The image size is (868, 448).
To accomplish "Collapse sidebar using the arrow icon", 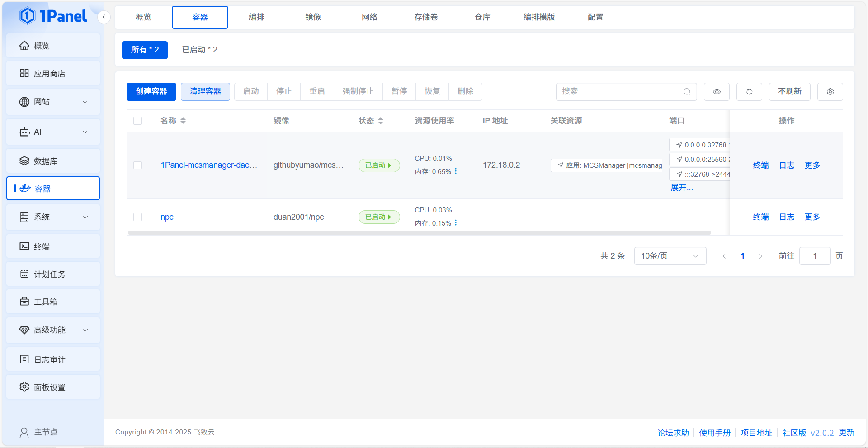I will click(x=104, y=17).
